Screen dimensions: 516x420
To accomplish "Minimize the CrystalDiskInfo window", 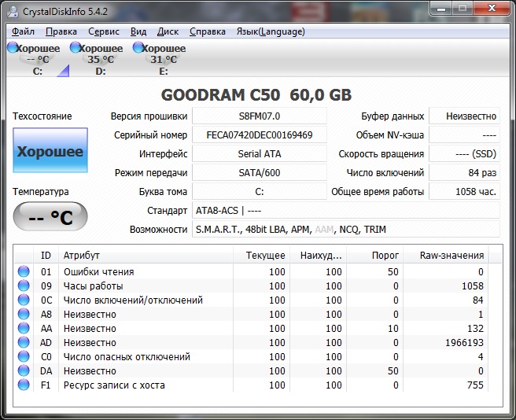I will [x=441, y=9].
